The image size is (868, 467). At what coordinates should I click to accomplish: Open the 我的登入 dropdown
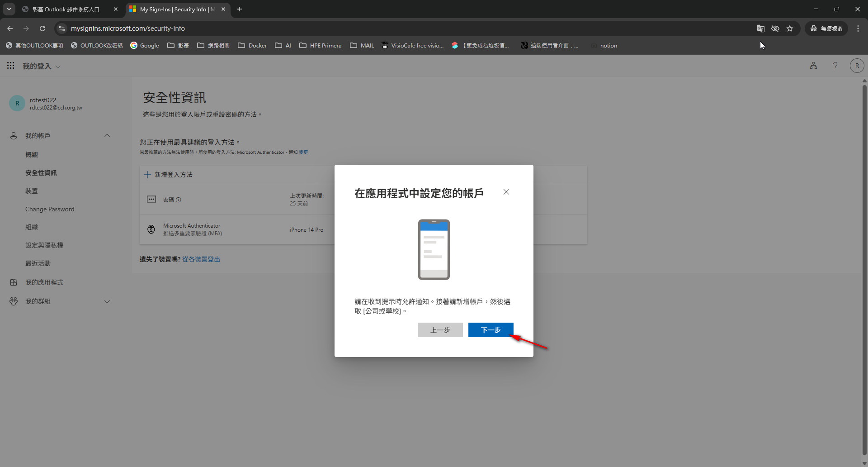(x=42, y=67)
